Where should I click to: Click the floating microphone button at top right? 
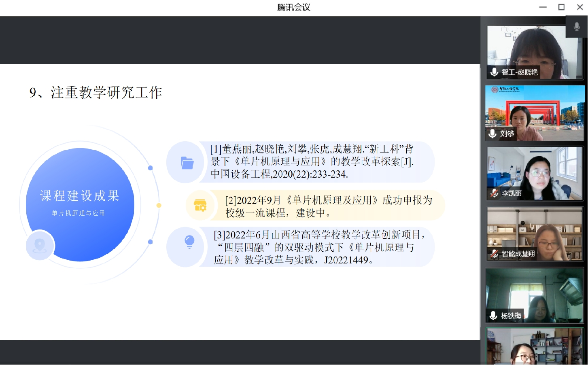coord(577,27)
